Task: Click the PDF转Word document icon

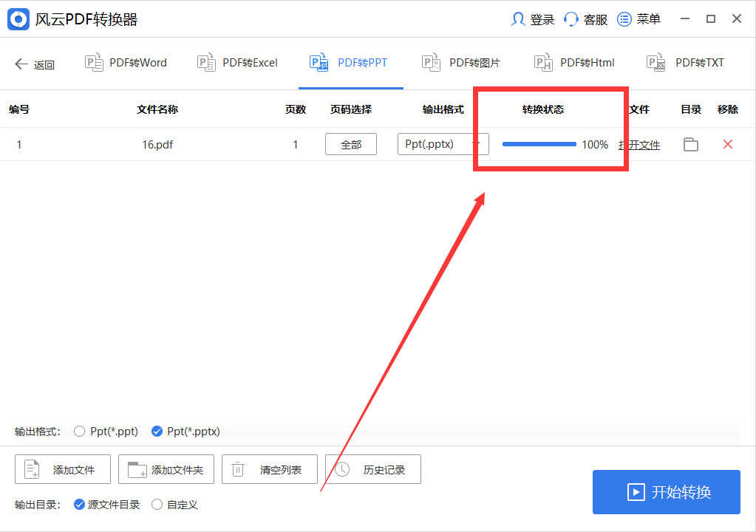Action: [x=94, y=62]
